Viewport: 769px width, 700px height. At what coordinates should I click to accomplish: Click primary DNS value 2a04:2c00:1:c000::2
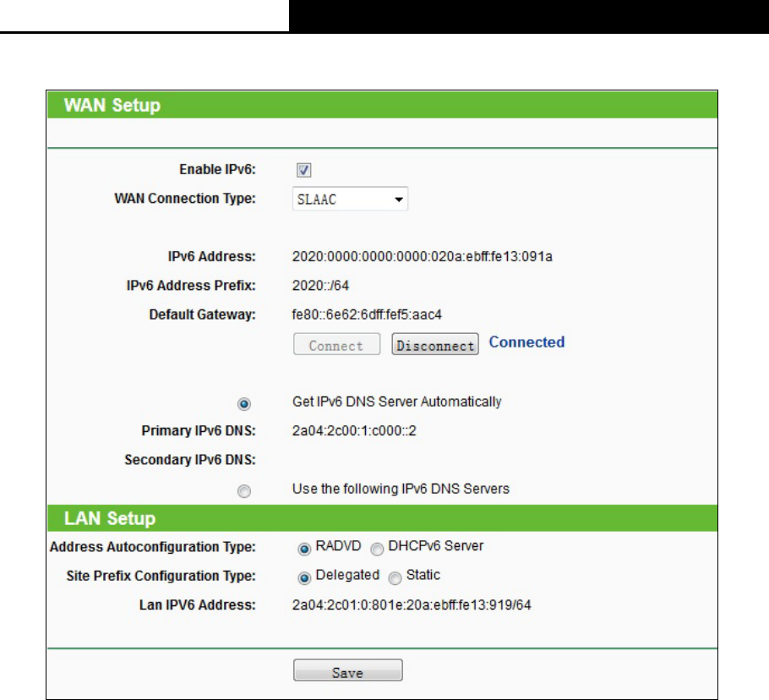click(x=354, y=430)
